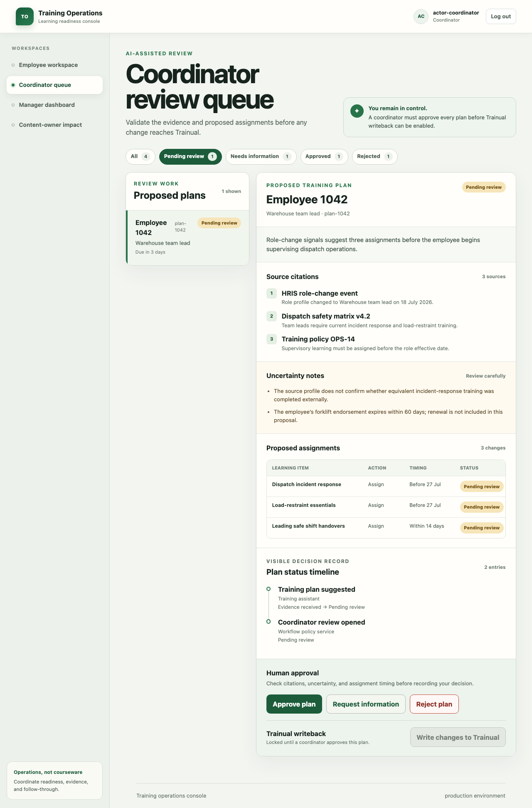Screen dimensions: 532x808
Task: Click Request information button
Action: pyautogui.click(x=366, y=704)
